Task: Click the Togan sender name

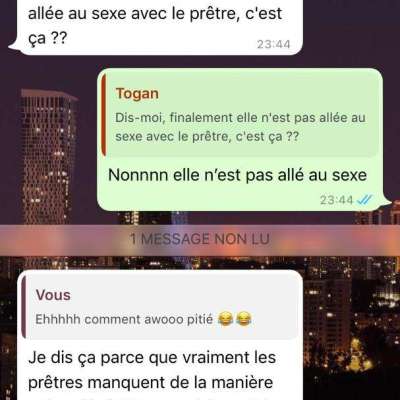Action: tap(137, 94)
